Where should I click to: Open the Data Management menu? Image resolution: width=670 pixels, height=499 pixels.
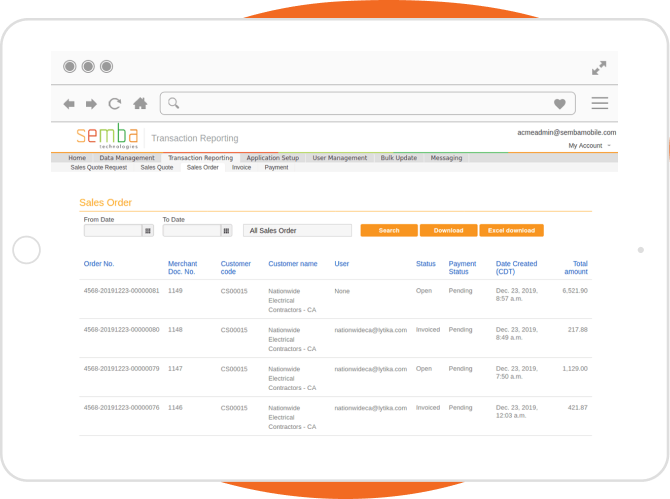[127, 158]
